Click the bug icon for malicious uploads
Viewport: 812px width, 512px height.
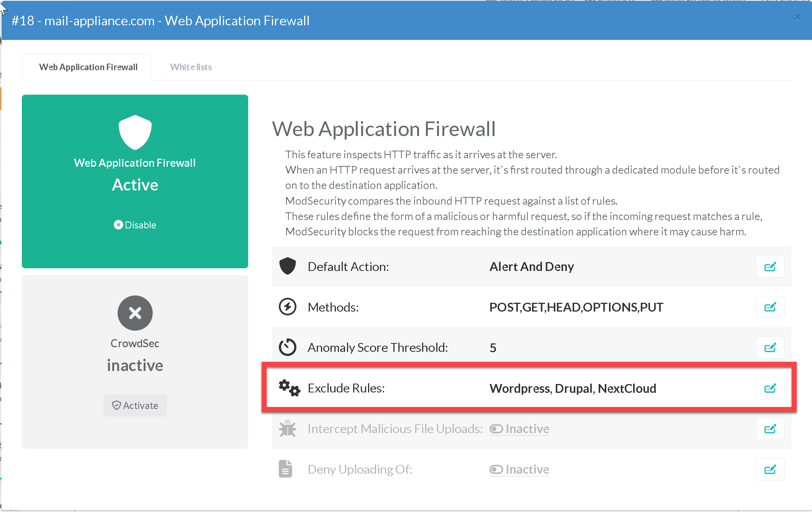288,429
